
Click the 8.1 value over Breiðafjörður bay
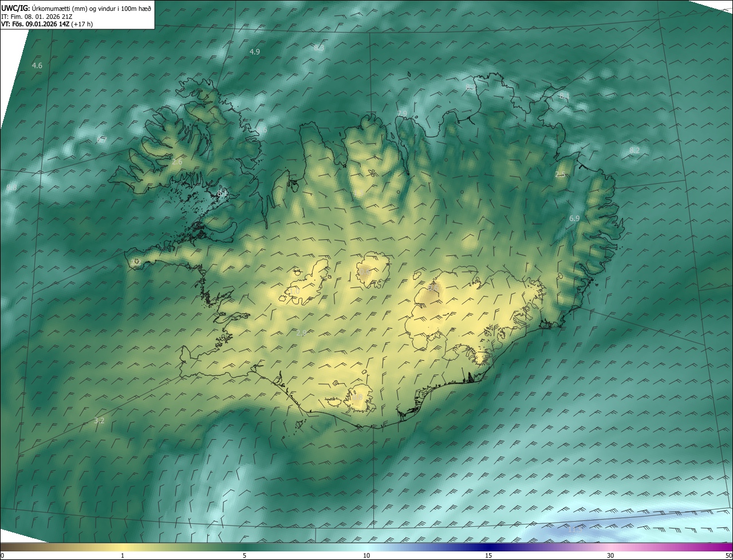click(222, 194)
